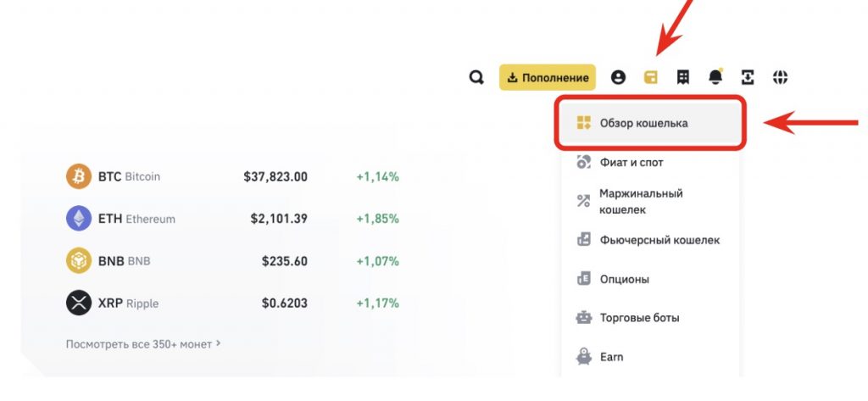Open Фьючерсный кошелек menu entry
Viewport: 868px width, 401px height.
[659, 240]
